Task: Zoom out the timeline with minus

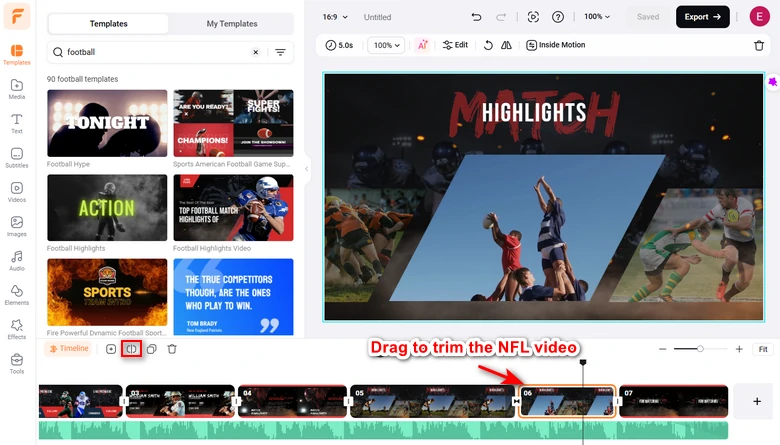Action: coord(662,349)
